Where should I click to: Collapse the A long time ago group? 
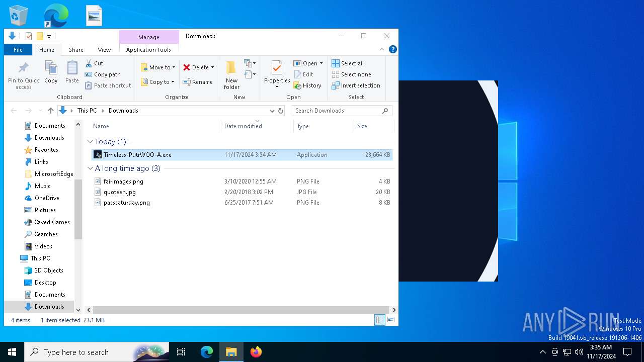(91, 168)
